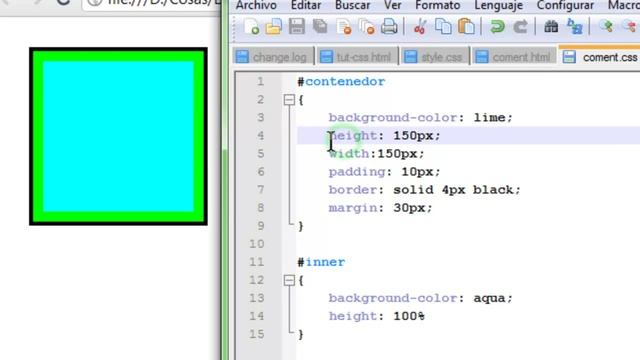Click the Cut scissors icon
The width and height of the screenshot is (640, 360).
(420, 27)
